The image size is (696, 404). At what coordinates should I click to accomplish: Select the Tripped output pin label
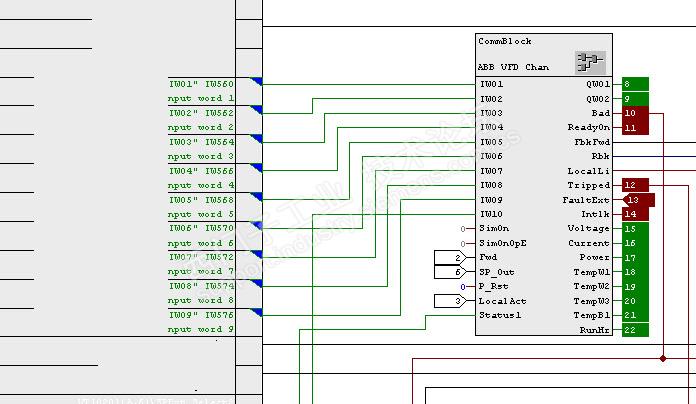(x=589, y=185)
